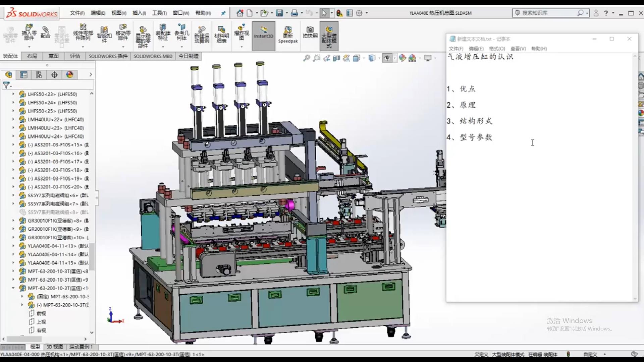This screenshot has height=362, width=644.
Task: Expand the LMH40UU<22> tree node
Action: (13, 119)
